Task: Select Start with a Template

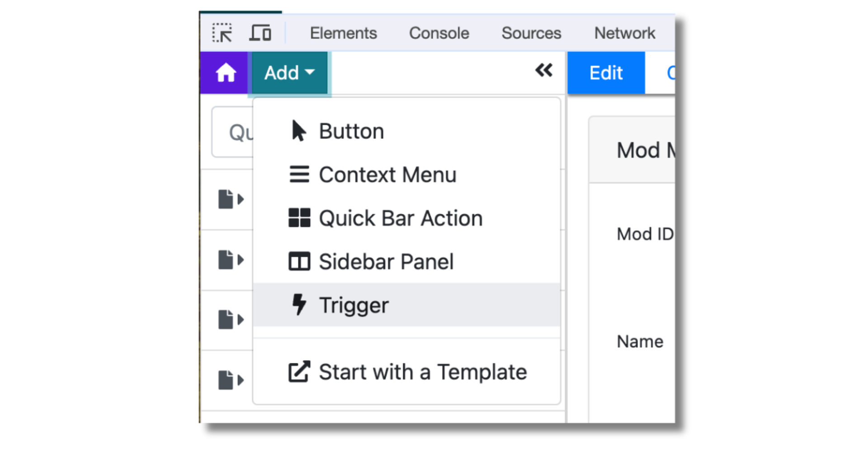Action: tap(423, 372)
